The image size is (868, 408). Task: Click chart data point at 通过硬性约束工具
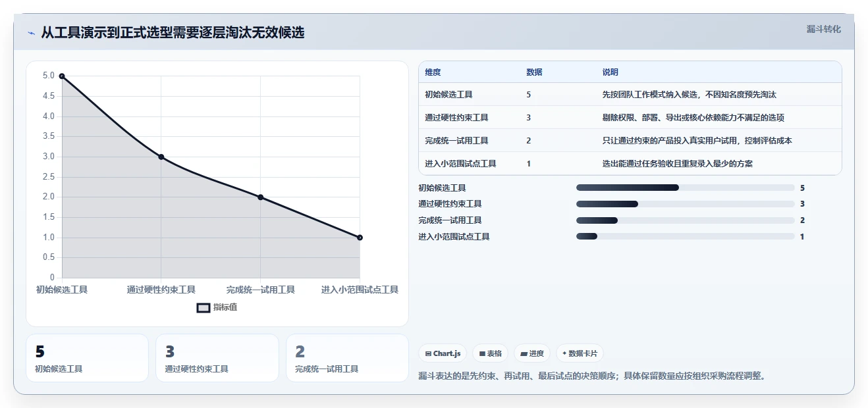click(x=161, y=157)
